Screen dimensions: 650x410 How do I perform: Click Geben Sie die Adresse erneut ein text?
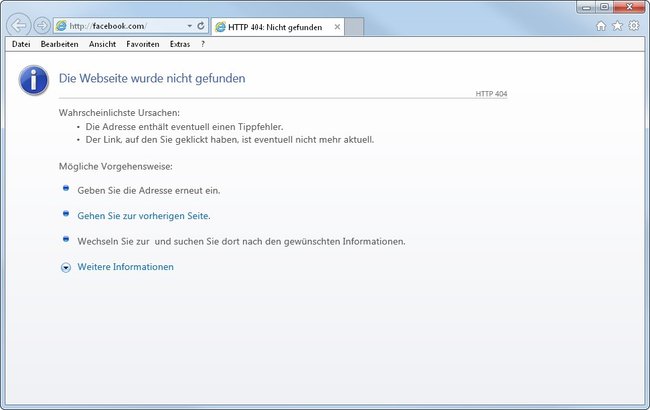[149, 191]
